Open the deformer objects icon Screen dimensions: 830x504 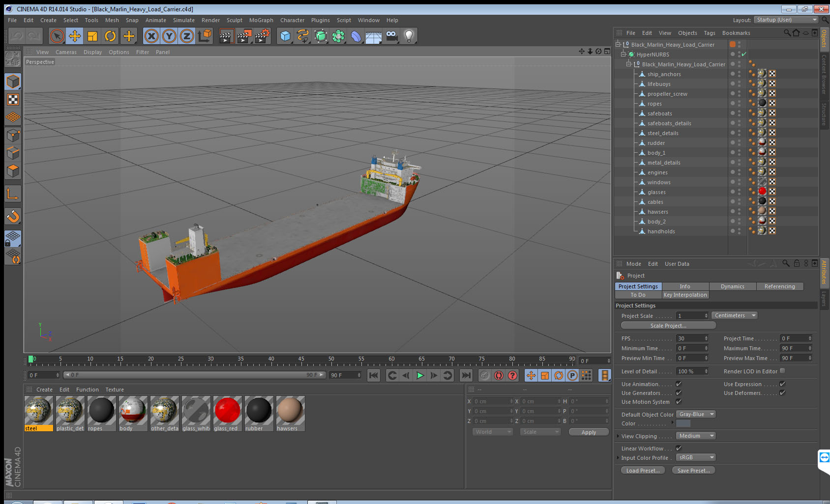coord(356,36)
